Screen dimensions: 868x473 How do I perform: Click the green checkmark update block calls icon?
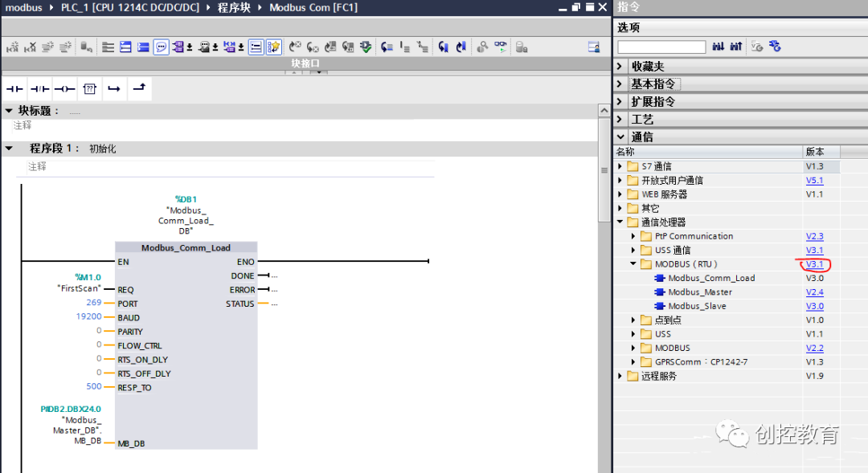[366, 47]
